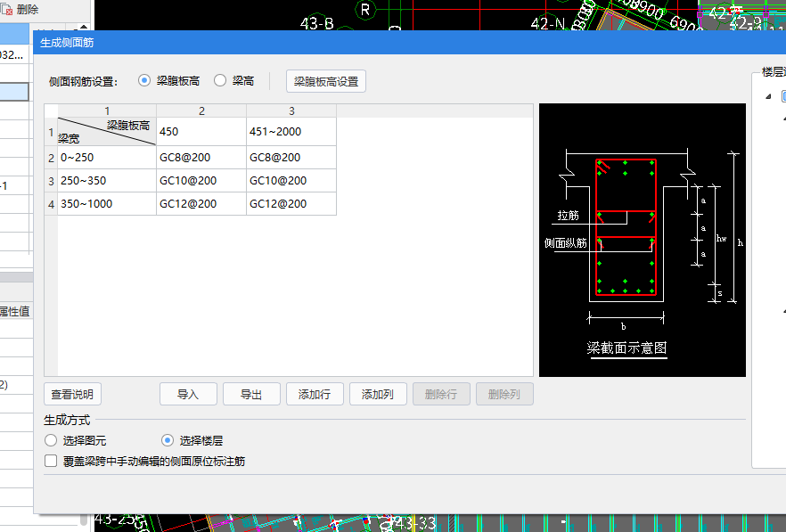Viewport: 786px width, 532px height.
Task: Click row header 2 of table
Action: click(51, 158)
